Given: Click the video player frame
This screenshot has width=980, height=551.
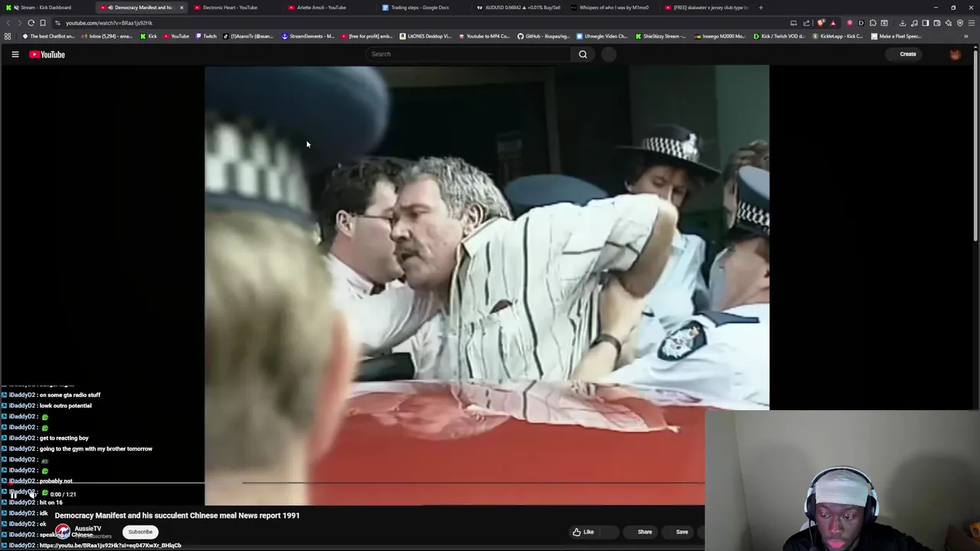Looking at the screenshot, I should pyautogui.click(x=487, y=285).
